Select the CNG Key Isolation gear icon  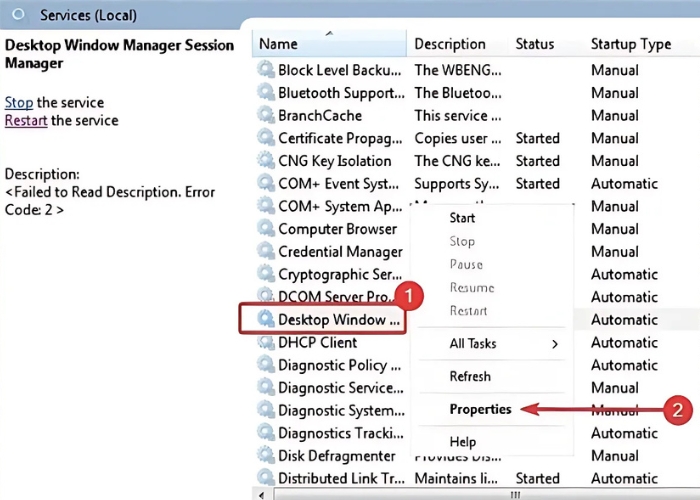pos(265,161)
